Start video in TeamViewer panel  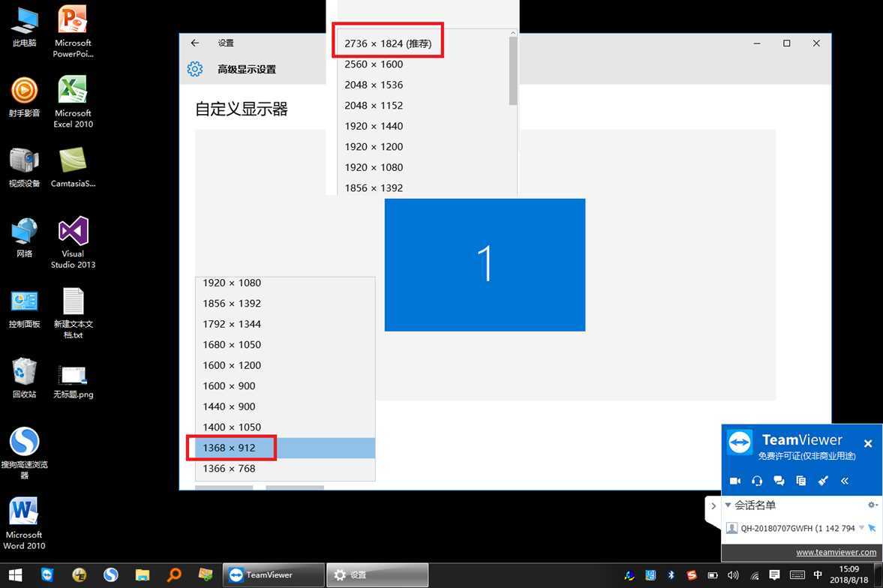[735, 481]
